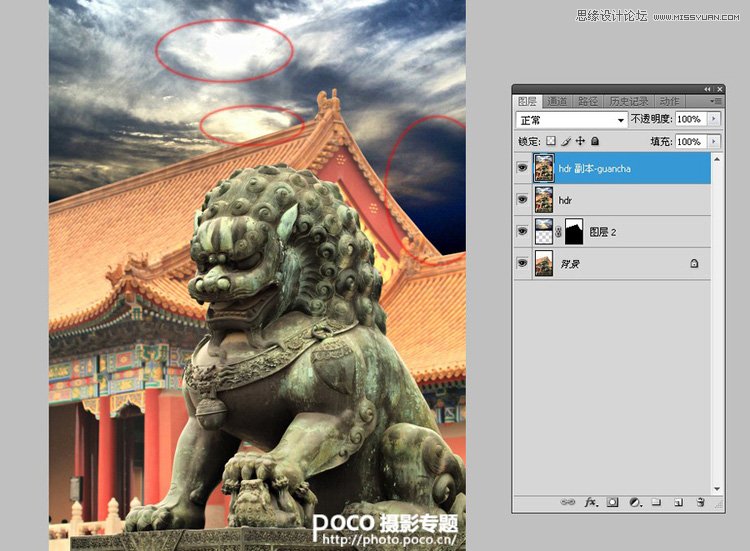Click the link layers icon at panel bottom
Image resolution: width=750 pixels, height=551 pixels.
click(x=567, y=502)
